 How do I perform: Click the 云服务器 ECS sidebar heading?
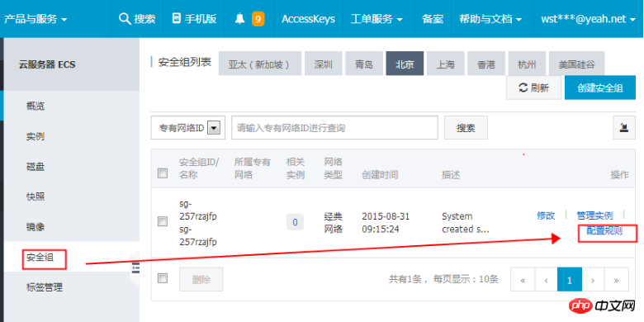[47, 64]
